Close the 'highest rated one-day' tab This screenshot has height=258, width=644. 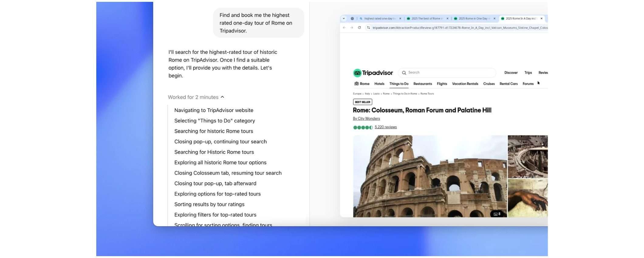tap(400, 19)
